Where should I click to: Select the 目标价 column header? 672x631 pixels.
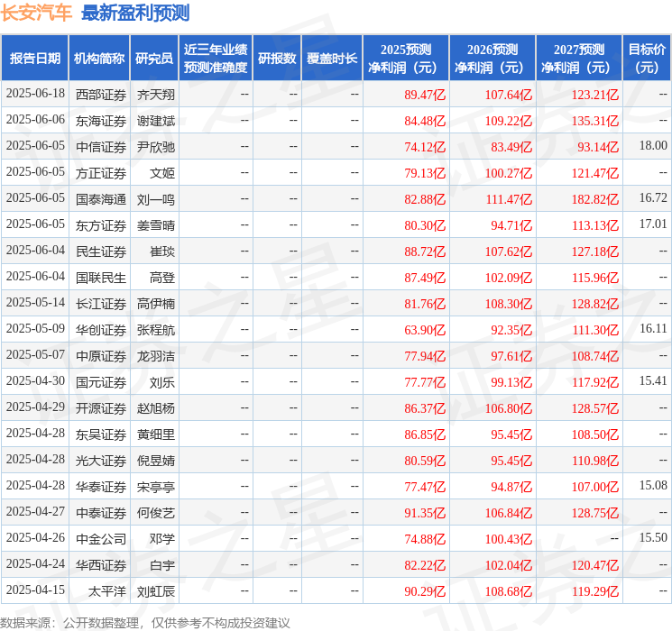click(x=646, y=58)
